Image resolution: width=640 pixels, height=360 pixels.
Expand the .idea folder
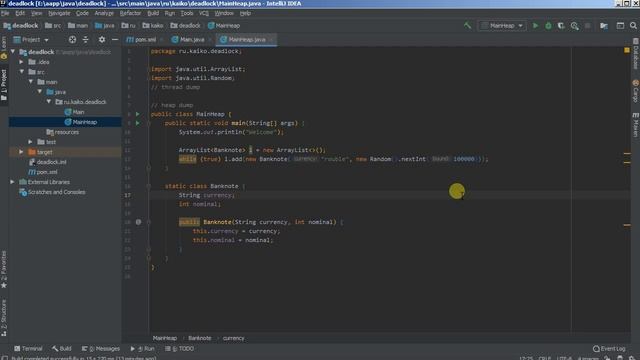tap(22, 62)
